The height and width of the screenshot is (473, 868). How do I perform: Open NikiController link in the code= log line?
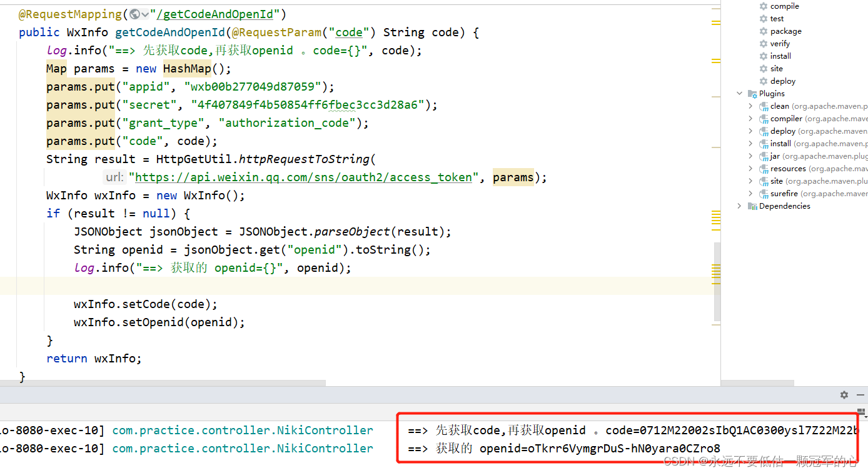coord(243,431)
